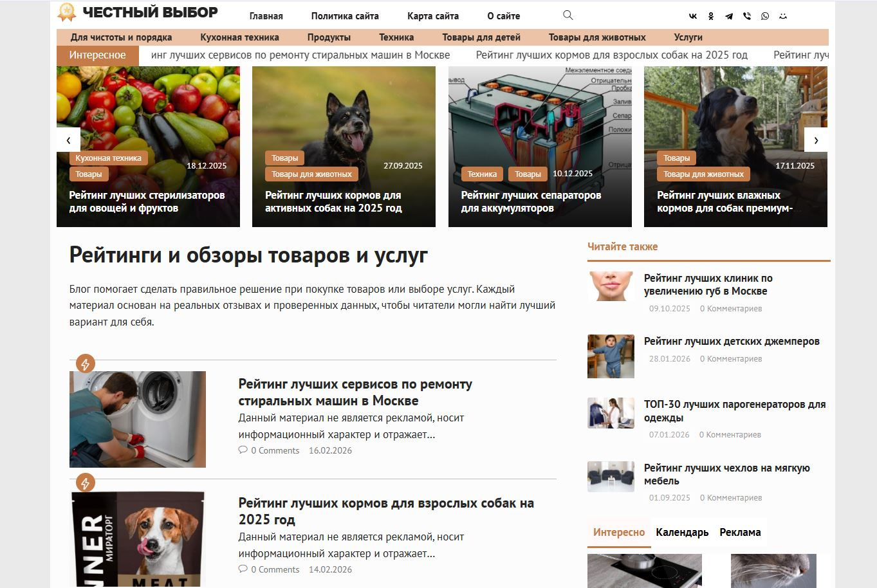Open article about washing machine repair services

pyautogui.click(x=355, y=392)
